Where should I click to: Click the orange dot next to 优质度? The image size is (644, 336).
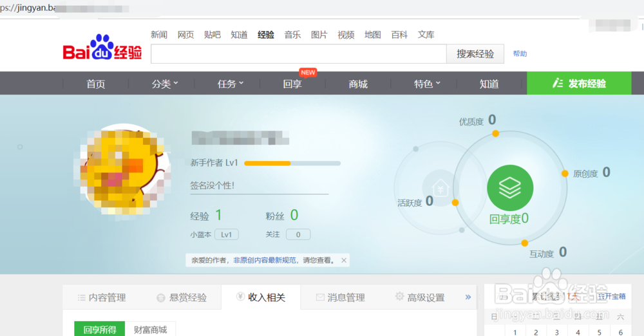click(x=496, y=133)
